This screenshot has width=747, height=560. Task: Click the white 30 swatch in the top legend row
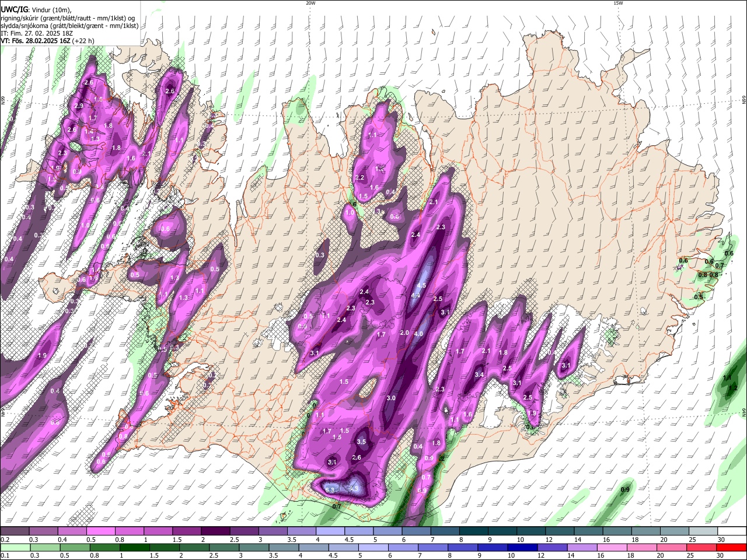pos(732,531)
